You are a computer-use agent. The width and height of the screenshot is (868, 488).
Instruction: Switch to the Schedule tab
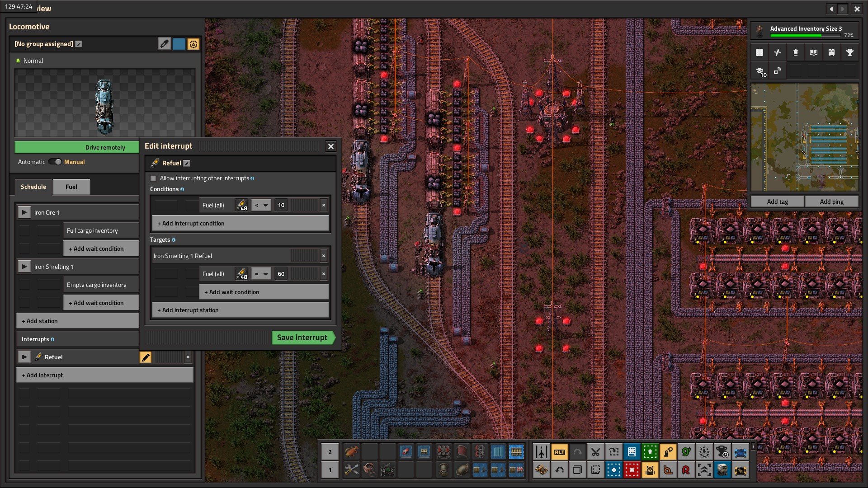33,187
